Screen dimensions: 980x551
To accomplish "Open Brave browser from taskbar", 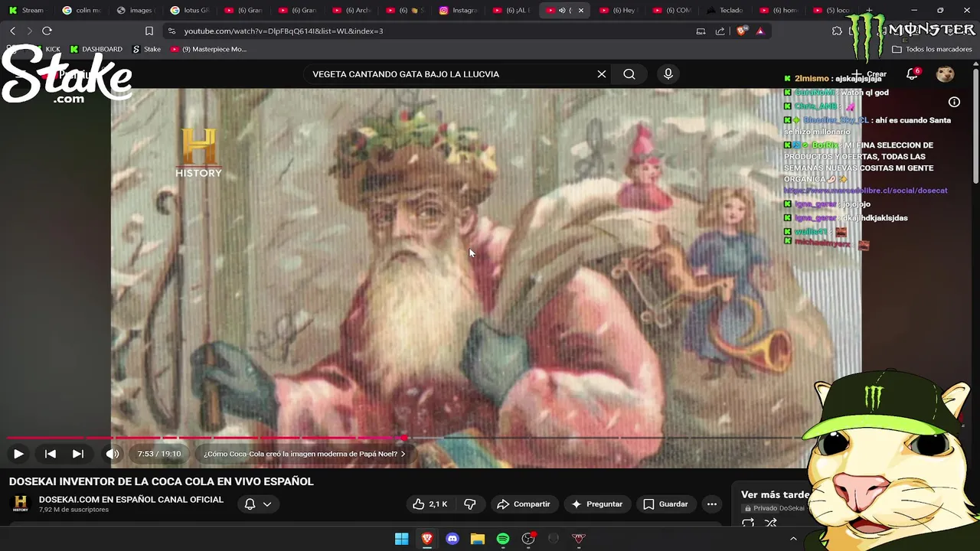I will point(427,539).
